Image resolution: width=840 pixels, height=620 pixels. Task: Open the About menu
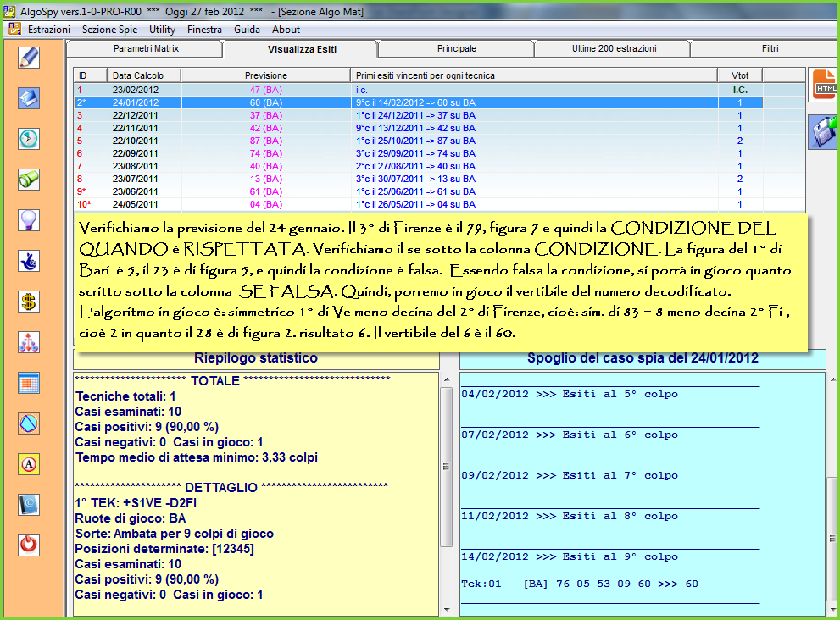pyautogui.click(x=286, y=30)
